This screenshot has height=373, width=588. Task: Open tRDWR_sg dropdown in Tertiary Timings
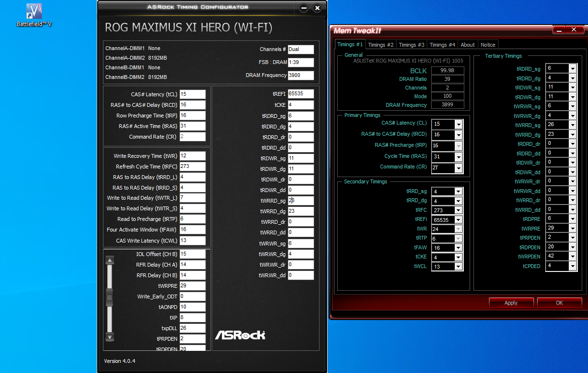[572, 87]
